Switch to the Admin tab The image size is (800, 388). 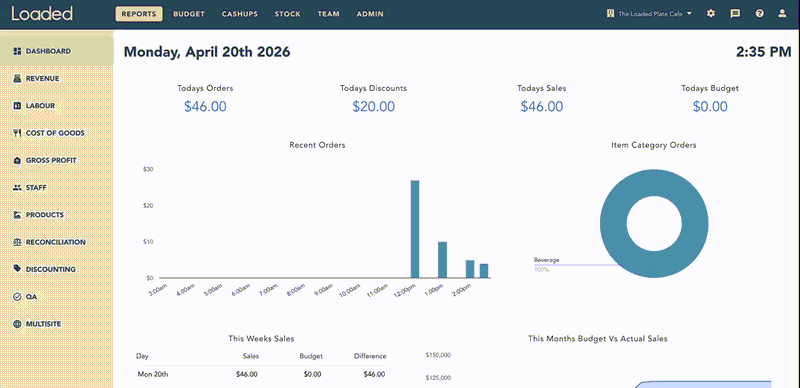(x=370, y=14)
